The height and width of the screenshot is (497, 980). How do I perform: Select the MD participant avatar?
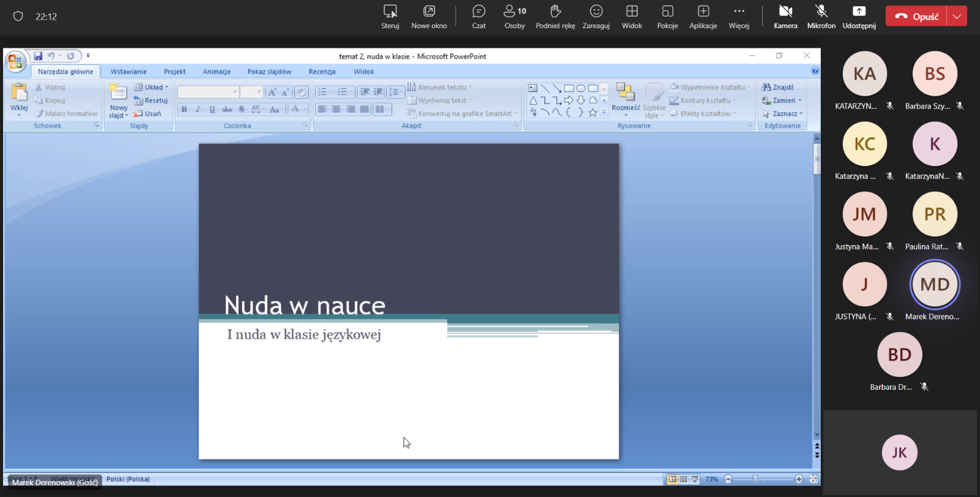click(x=935, y=284)
